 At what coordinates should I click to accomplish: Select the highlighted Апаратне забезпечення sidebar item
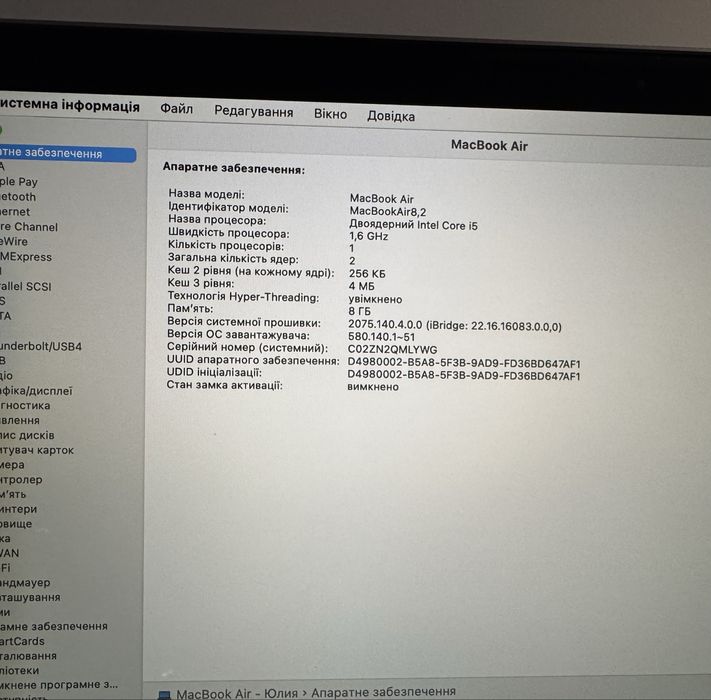tap(68, 153)
